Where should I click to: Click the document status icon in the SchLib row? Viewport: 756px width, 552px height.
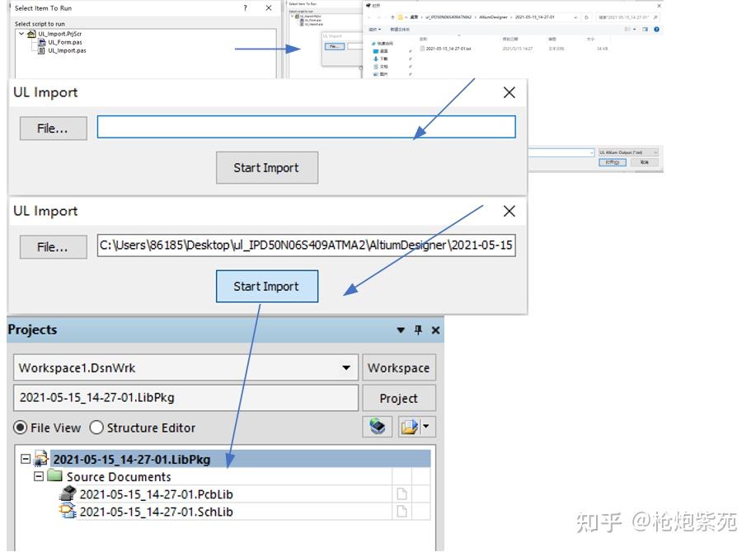tap(401, 511)
